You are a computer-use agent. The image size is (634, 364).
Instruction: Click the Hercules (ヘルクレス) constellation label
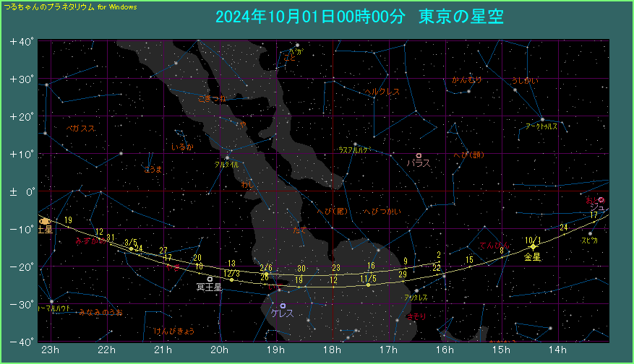click(x=382, y=92)
